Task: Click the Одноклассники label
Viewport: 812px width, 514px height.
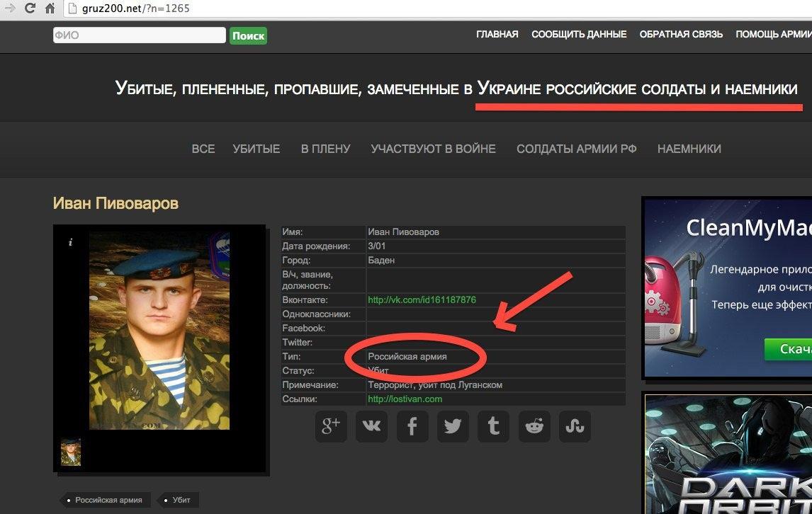Action: coord(316,314)
